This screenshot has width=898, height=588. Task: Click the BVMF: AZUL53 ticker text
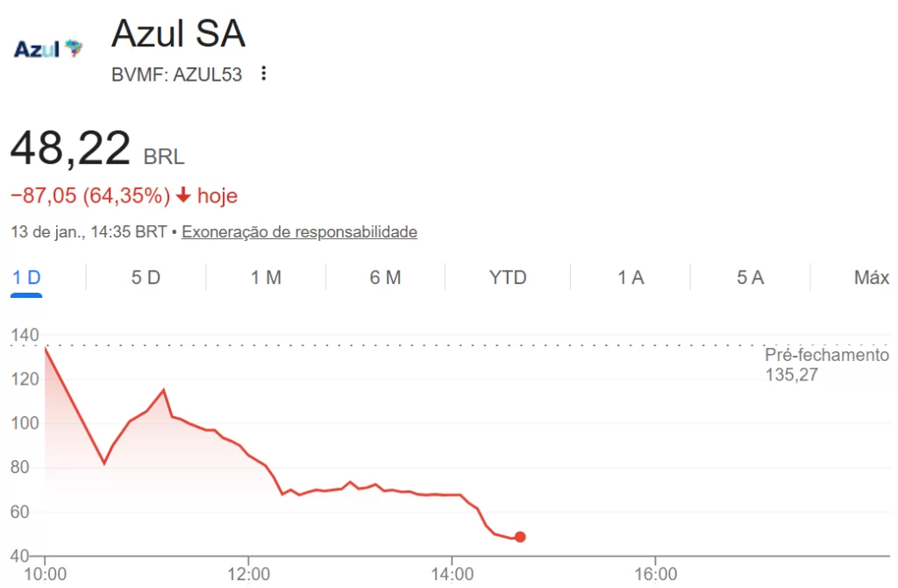pos(176,74)
